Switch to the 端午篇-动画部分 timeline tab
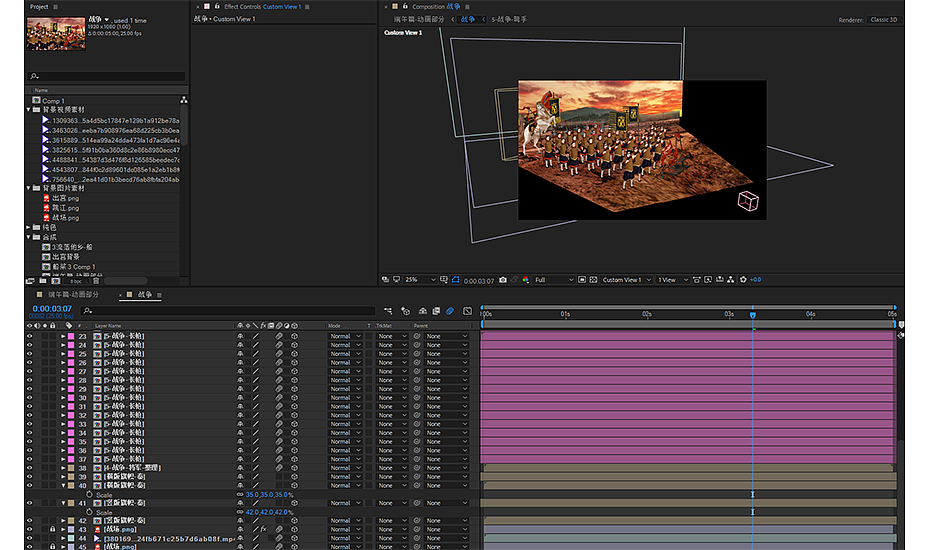Image resolution: width=930 pixels, height=550 pixels. tap(74, 295)
